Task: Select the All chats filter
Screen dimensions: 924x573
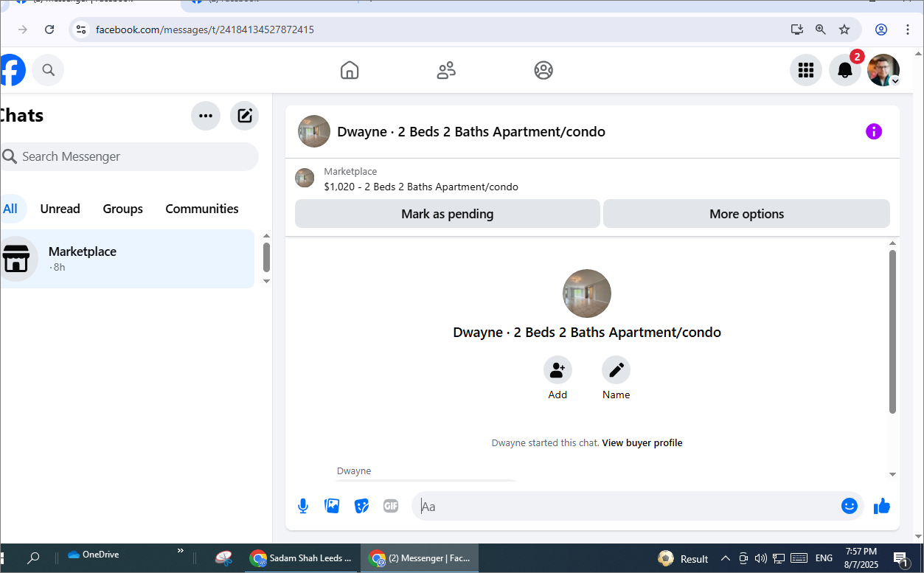Action: (x=10, y=209)
